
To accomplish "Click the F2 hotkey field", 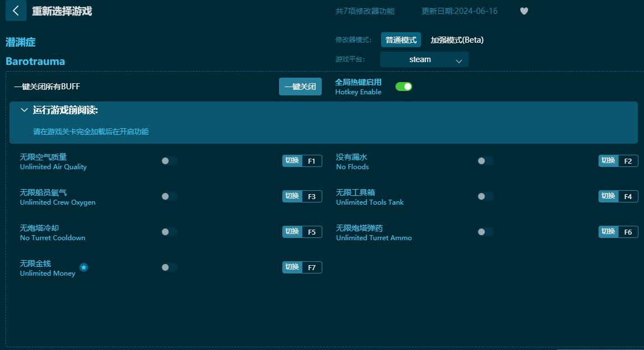I will click(628, 161).
